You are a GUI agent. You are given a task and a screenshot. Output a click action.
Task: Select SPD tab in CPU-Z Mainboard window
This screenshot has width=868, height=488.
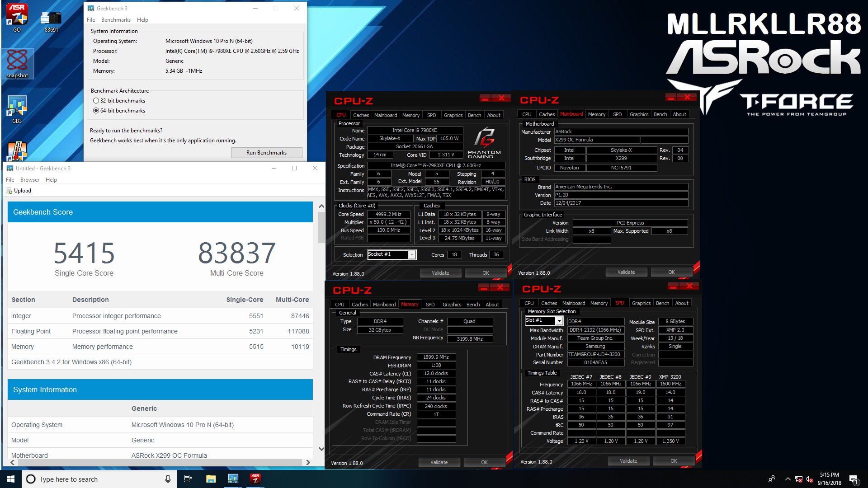[x=617, y=114]
